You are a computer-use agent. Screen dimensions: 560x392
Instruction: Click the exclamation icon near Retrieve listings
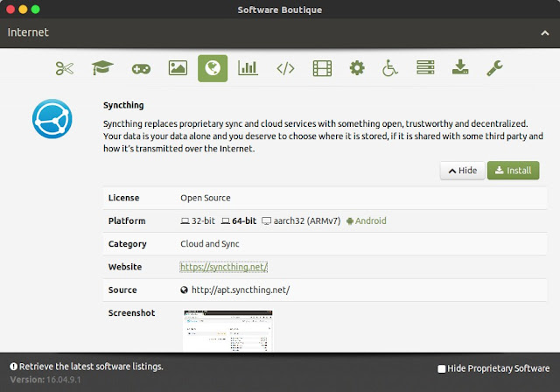(14, 367)
